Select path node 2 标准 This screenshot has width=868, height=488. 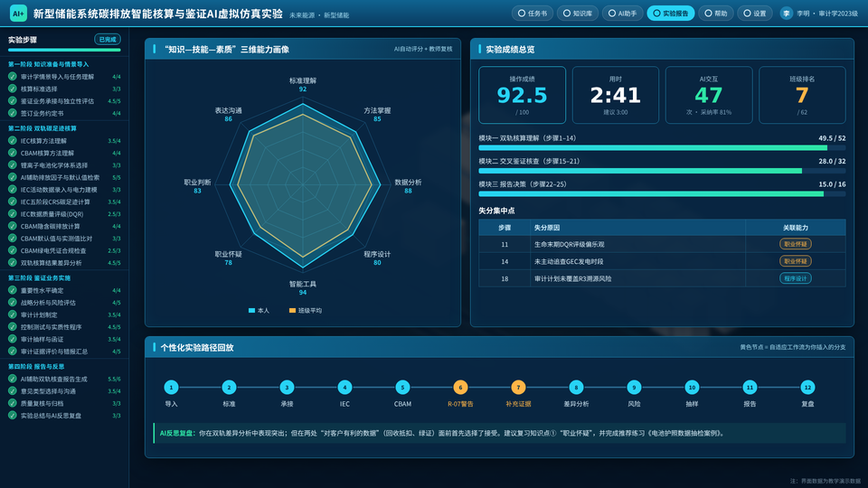pyautogui.click(x=229, y=388)
